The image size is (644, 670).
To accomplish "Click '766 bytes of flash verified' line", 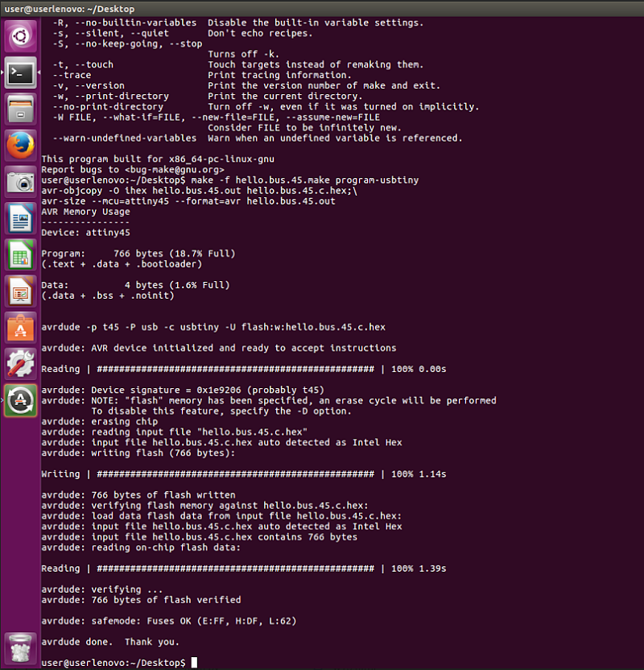I will (141, 600).
